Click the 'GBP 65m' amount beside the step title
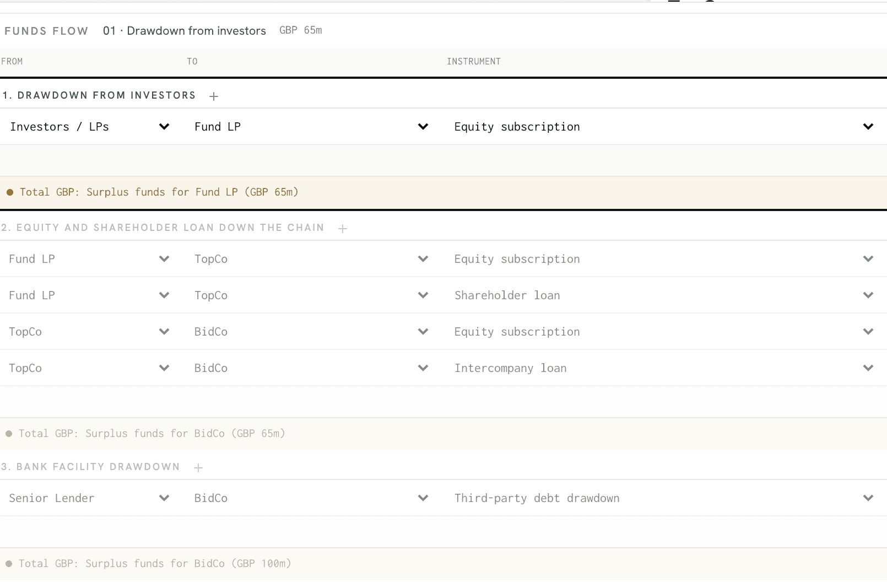 (x=301, y=30)
